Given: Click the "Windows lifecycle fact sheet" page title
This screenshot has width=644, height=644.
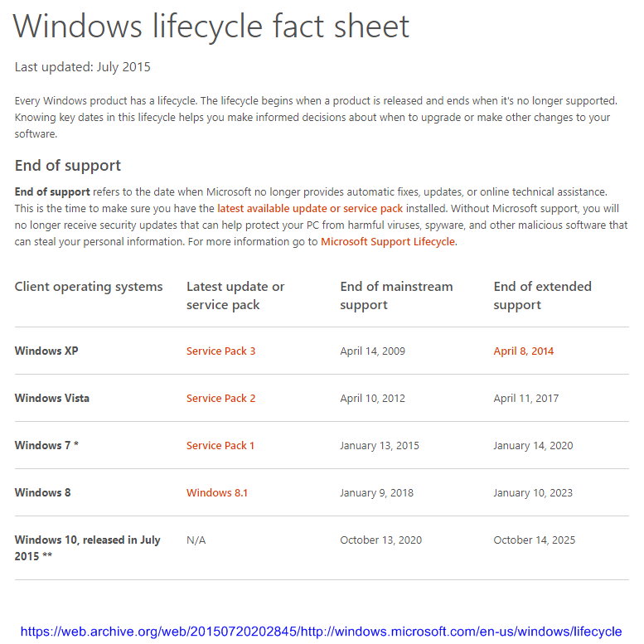Looking at the screenshot, I should pyautogui.click(x=211, y=27).
